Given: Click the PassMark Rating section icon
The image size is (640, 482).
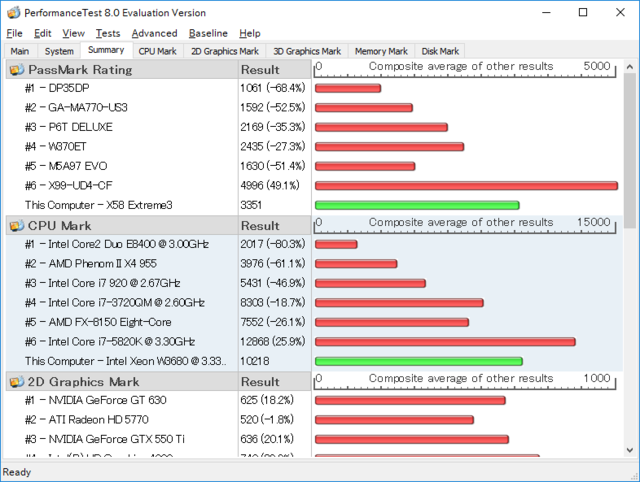Looking at the screenshot, I should pyautogui.click(x=17, y=70).
